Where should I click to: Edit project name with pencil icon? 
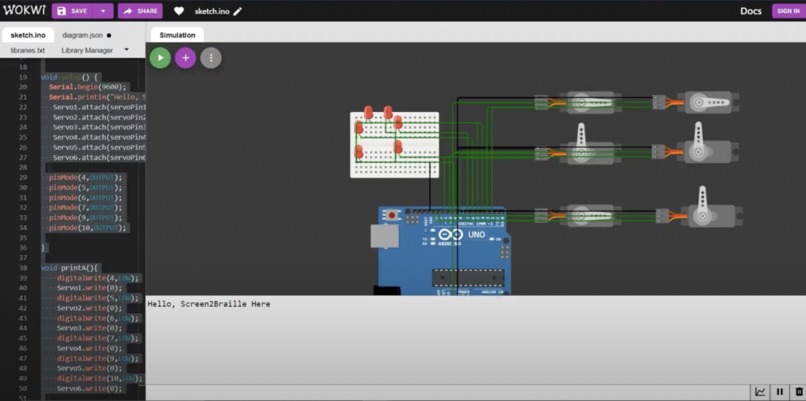point(237,11)
